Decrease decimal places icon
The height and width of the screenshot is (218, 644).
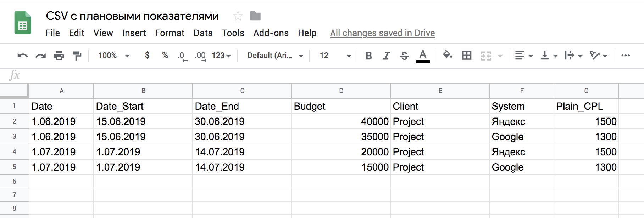coord(182,56)
